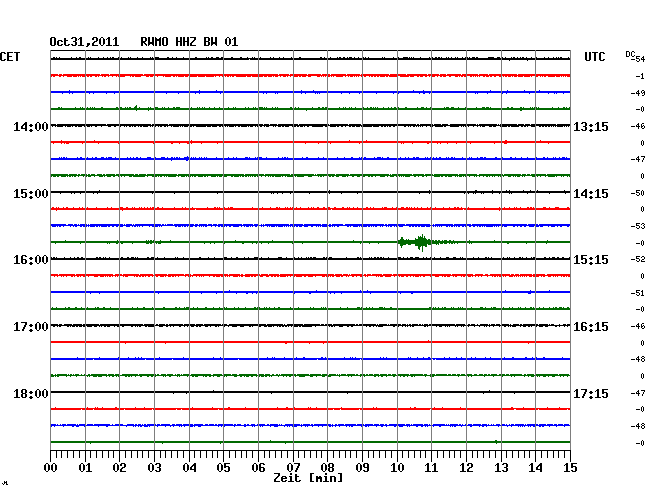Click the date label Oct31,2011
This screenshot has width=650, height=494.
[x=84, y=42]
